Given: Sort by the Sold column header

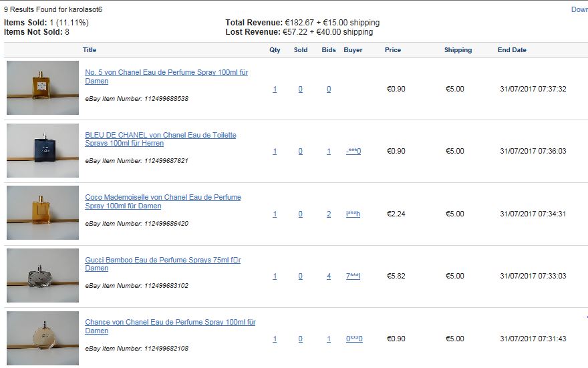Looking at the screenshot, I should pyautogui.click(x=301, y=50).
